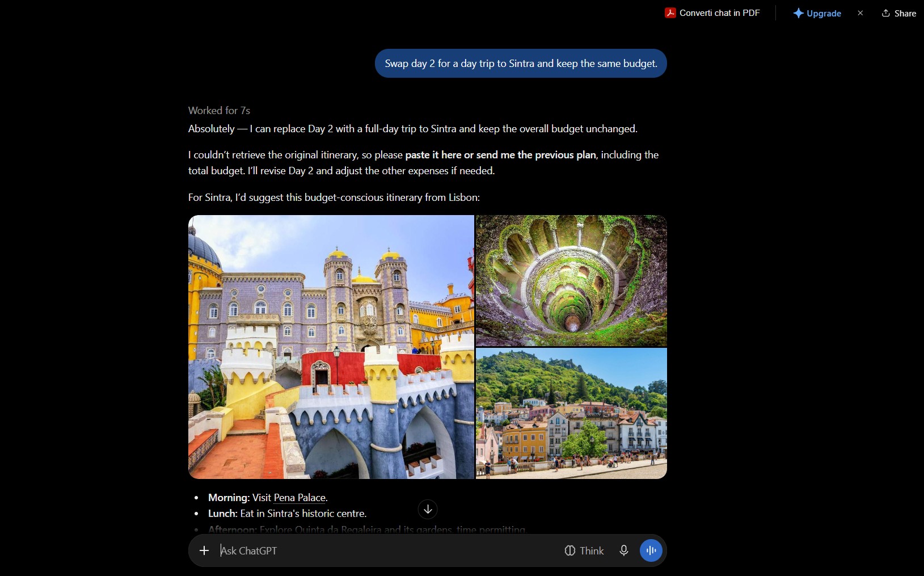Open the Sintra town hillside photo

coord(571,414)
